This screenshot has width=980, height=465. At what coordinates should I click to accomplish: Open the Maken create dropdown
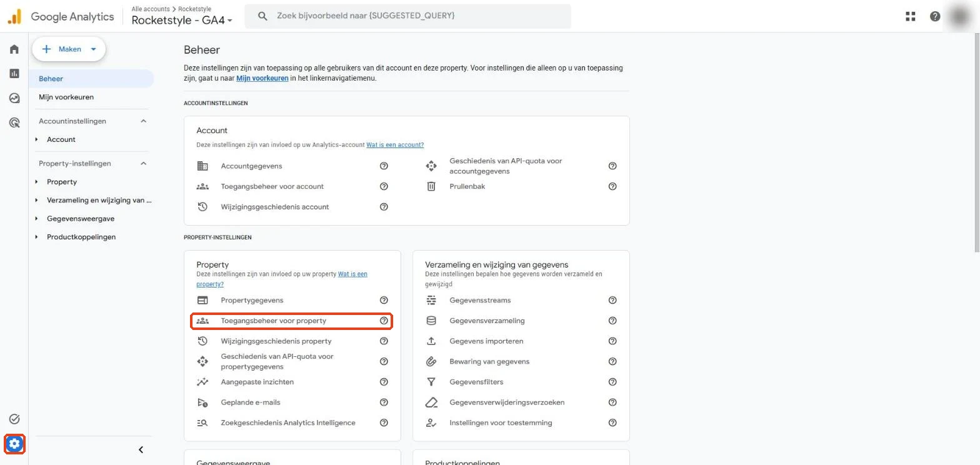pyautogui.click(x=69, y=49)
